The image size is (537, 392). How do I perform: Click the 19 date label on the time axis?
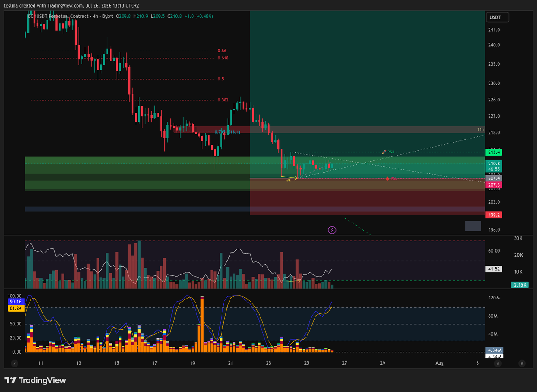coord(193,363)
